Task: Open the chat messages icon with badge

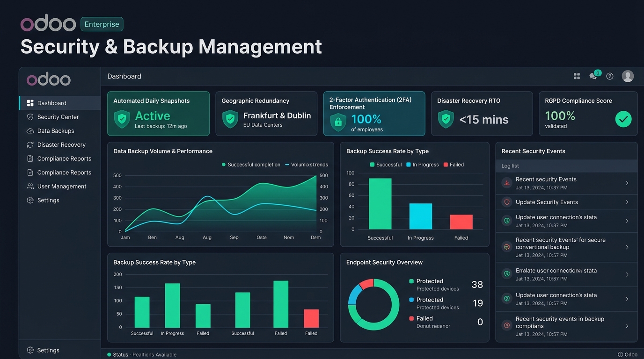Action: [x=594, y=75]
